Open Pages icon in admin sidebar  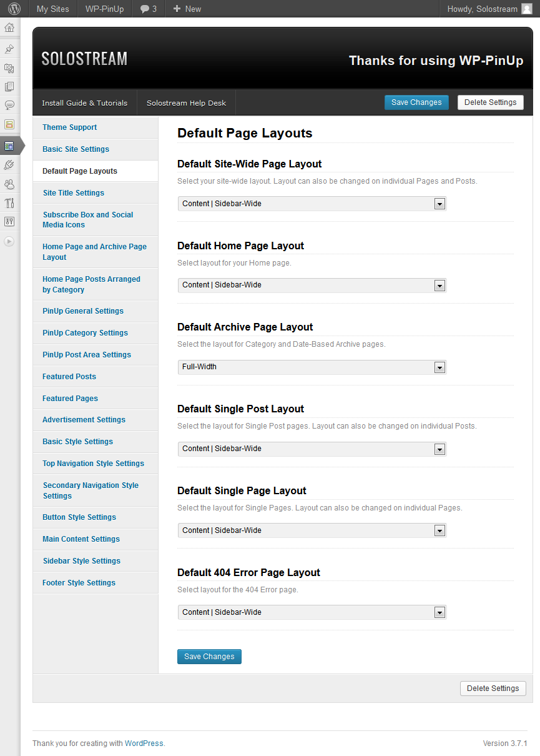(x=9, y=87)
